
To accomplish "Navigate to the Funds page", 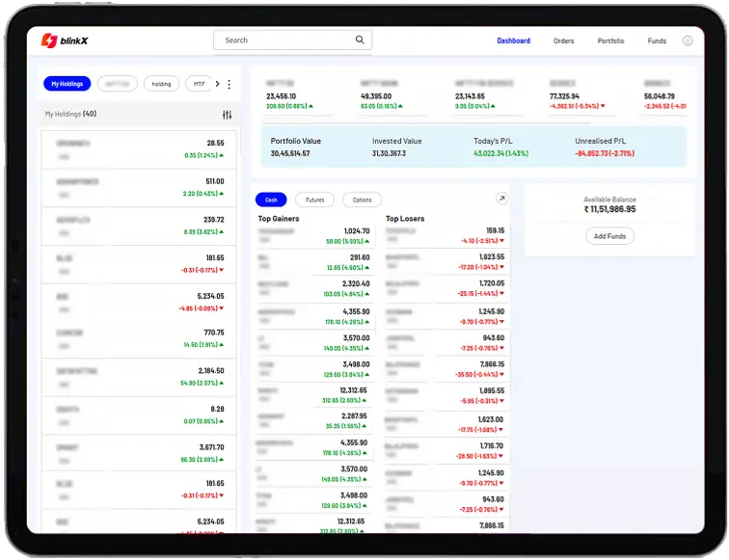I will (x=657, y=41).
